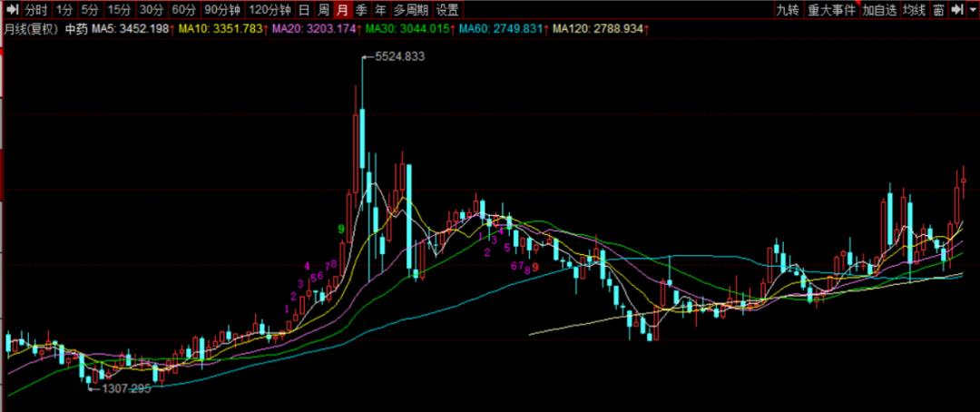Toggle 重大事件 major events display
980x412 pixels.
831,10
